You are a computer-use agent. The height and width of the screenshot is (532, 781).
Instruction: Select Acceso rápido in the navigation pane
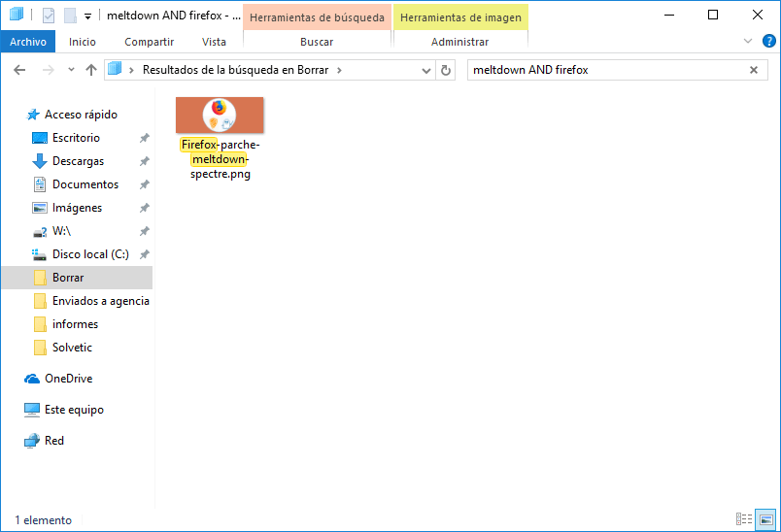81,115
